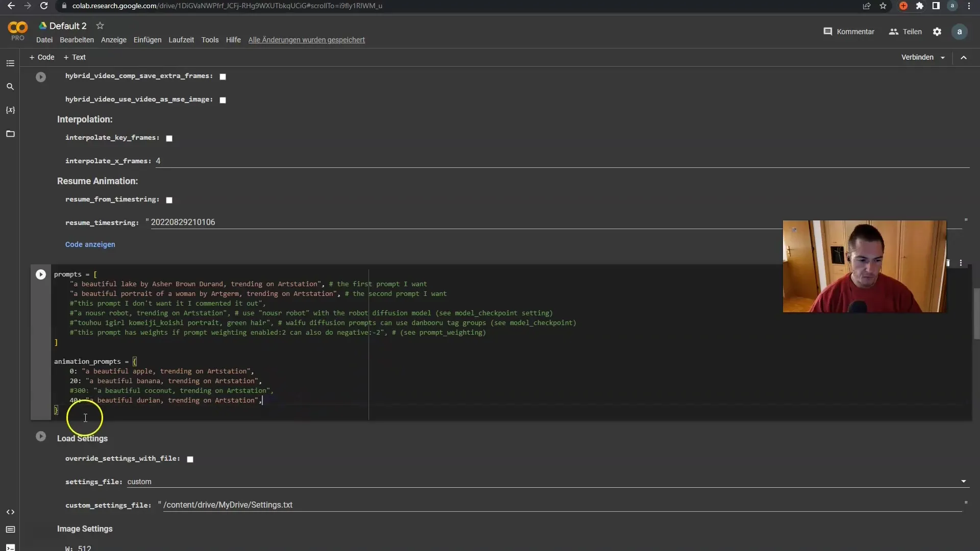The width and height of the screenshot is (980, 551).
Task: Collapse the header with chevron up
Action: click(964, 58)
